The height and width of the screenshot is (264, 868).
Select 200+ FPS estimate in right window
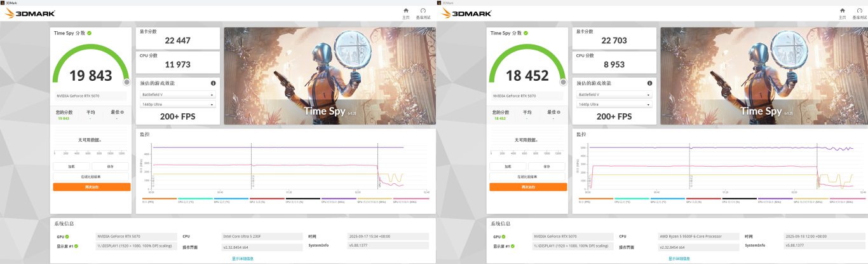[x=614, y=116]
